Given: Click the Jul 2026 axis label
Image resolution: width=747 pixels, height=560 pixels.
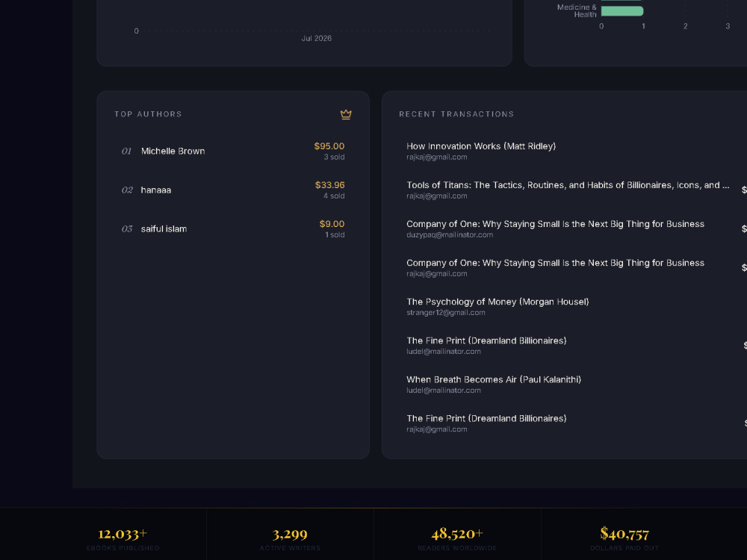Looking at the screenshot, I should click(316, 39).
